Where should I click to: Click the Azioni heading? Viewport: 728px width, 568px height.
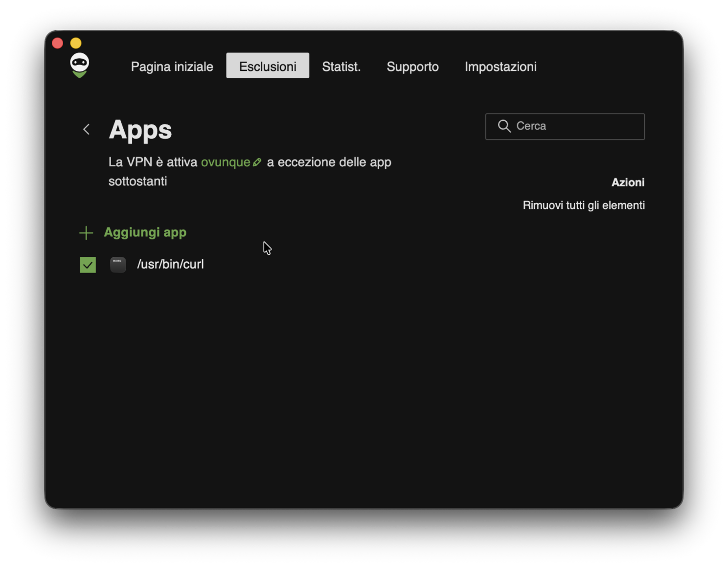point(628,182)
